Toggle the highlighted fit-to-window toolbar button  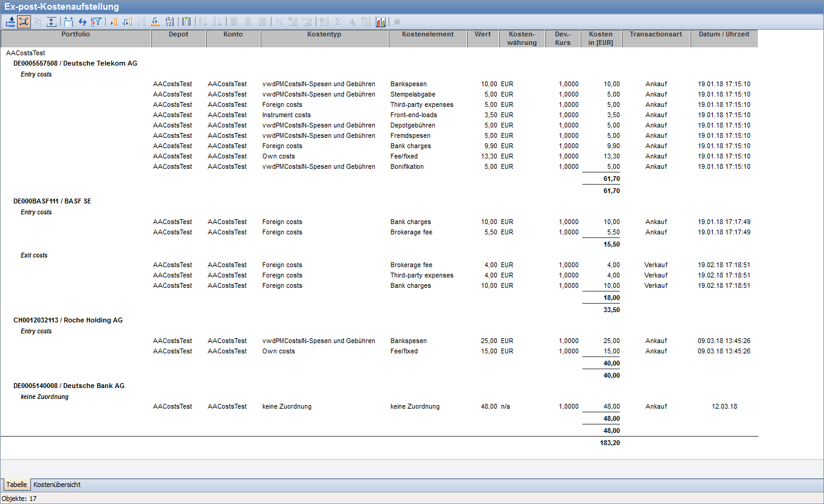[x=24, y=22]
